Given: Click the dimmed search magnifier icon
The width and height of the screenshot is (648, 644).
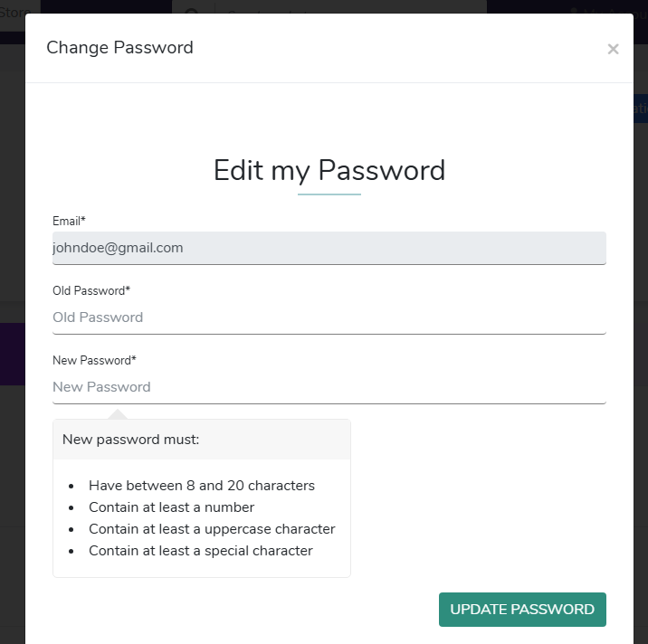Looking at the screenshot, I should 192,10.
